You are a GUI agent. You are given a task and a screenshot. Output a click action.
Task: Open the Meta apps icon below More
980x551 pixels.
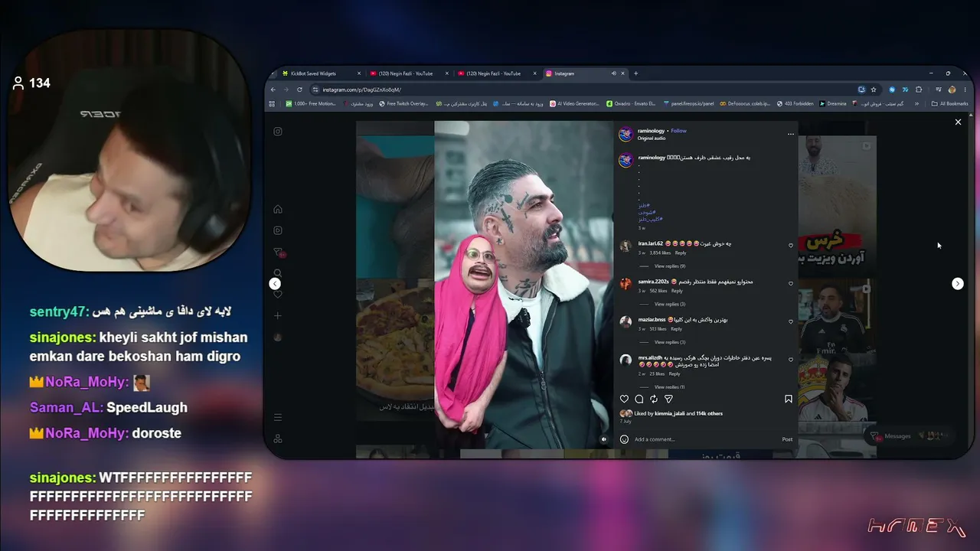[278, 439]
